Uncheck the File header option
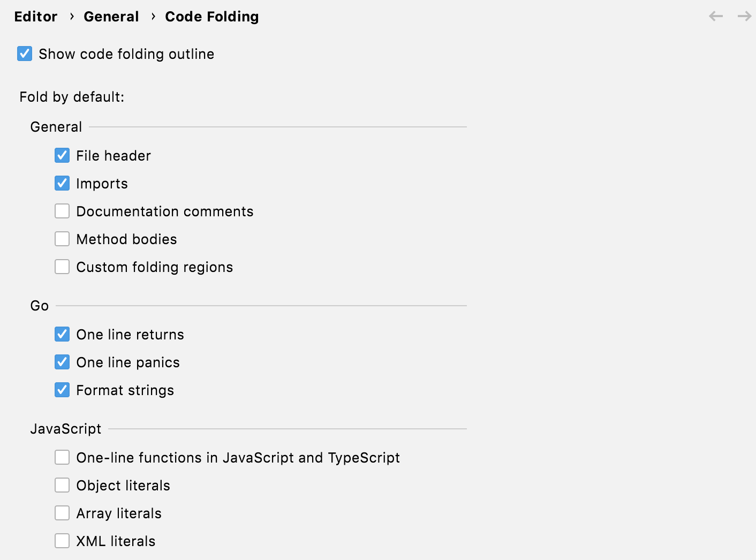The width and height of the screenshot is (756, 560). [x=62, y=155]
